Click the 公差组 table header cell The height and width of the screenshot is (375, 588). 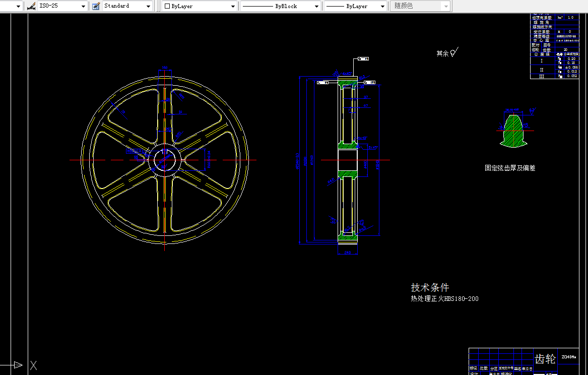pos(542,54)
